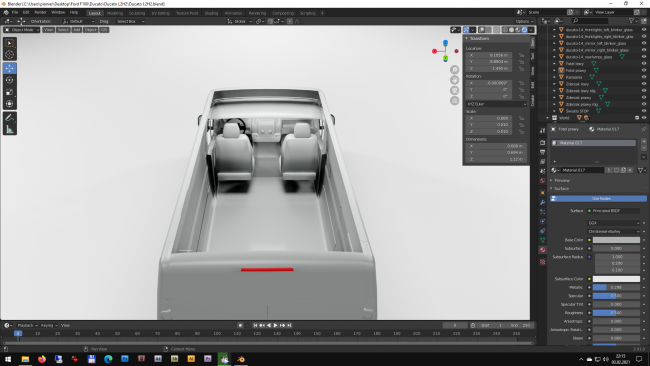Hide the Zderzak lewy object
Viewport: 650px width, 366px height.
[644, 84]
